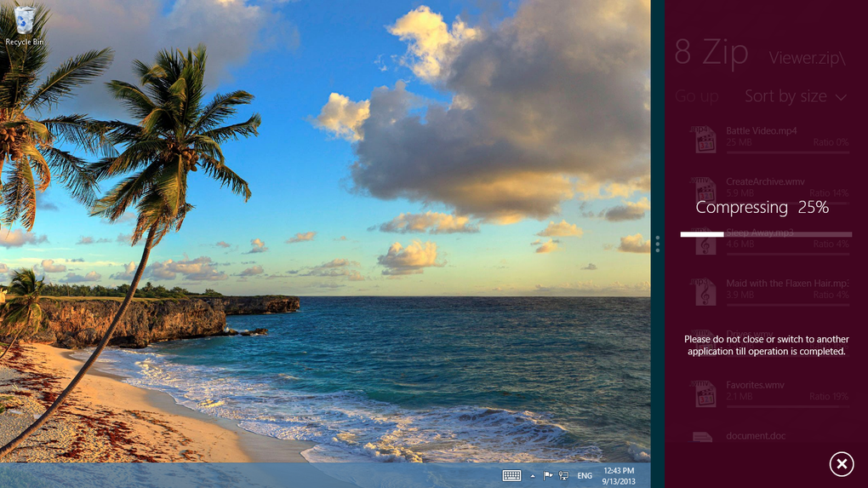Viewport: 868px width, 488px height.
Task: Click the Compressing 25% status text
Action: (x=762, y=207)
